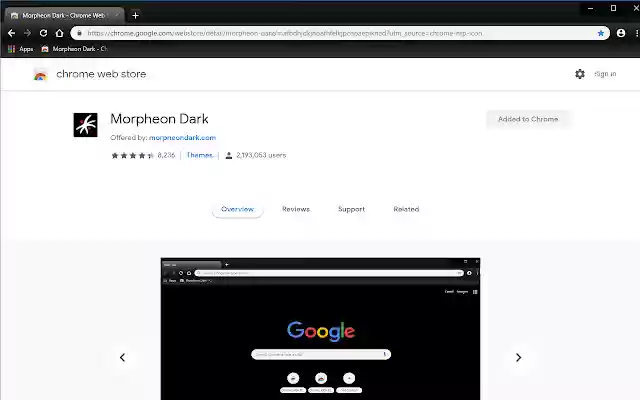Open the 8,236 ratings count
The image size is (640, 400).
coord(166,155)
